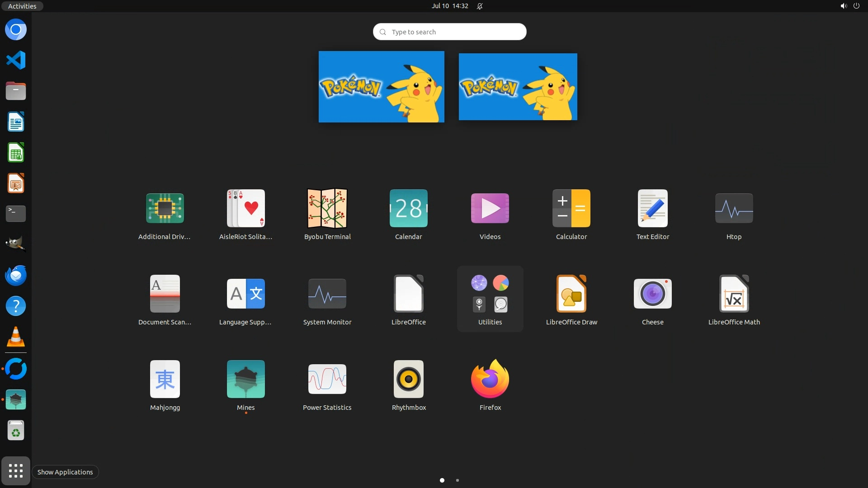Open the Calculator app
This screenshot has width=868, height=488.
[x=571, y=209]
